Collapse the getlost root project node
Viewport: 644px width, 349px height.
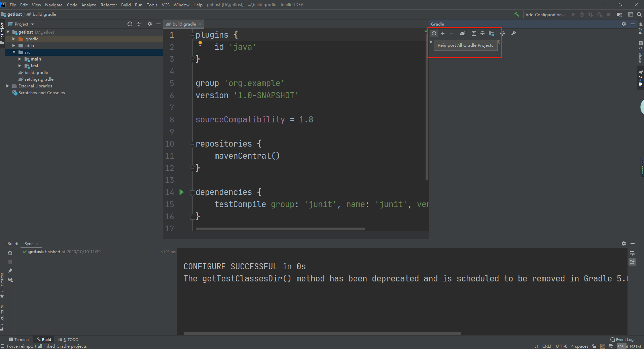pyautogui.click(x=8, y=32)
